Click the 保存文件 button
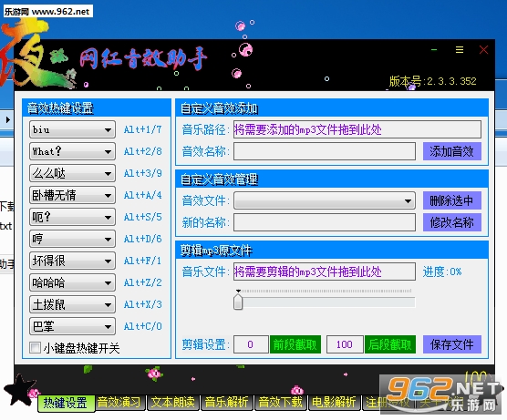The width and height of the screenshot is (507, 420). 452,344
